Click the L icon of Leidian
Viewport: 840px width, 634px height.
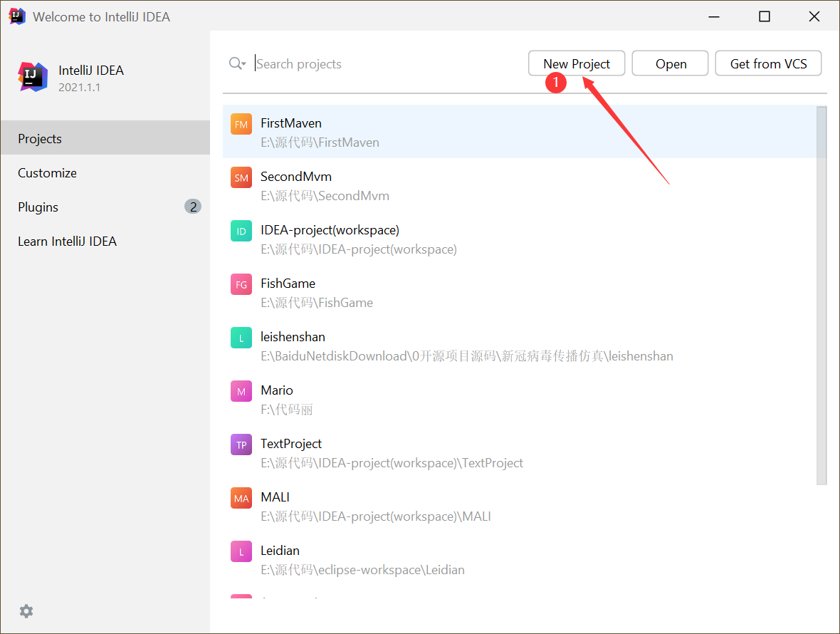pos(241,551)
